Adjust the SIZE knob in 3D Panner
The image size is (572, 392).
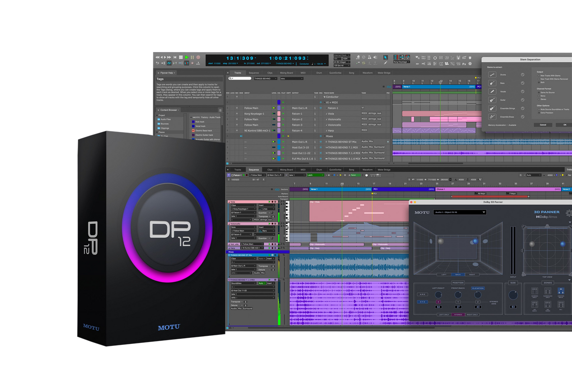(x=513, y=295)
